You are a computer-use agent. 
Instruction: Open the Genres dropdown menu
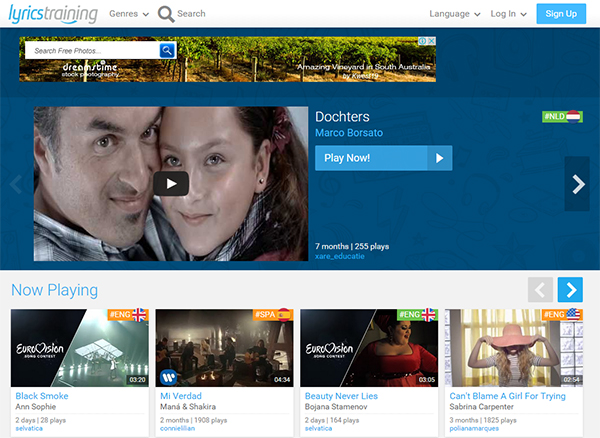(128, 14)
